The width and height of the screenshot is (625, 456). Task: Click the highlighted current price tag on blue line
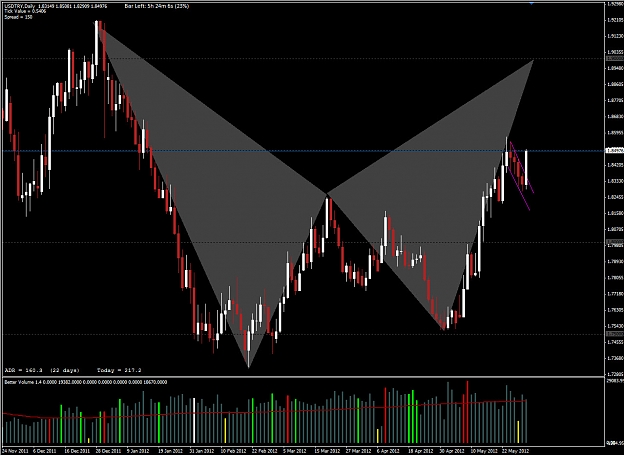pyautogui.click(x=614, y=151)
